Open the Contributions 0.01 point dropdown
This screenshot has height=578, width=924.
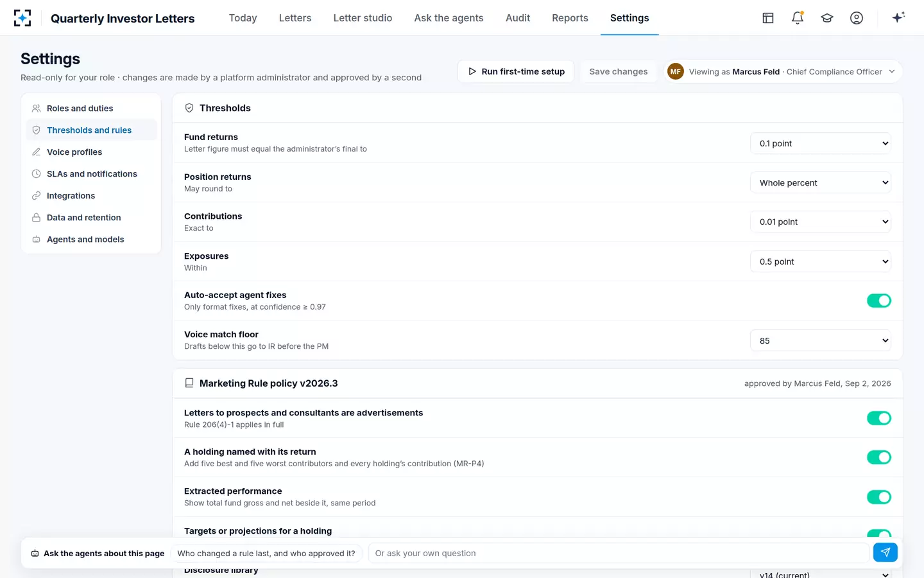point(821,222)
